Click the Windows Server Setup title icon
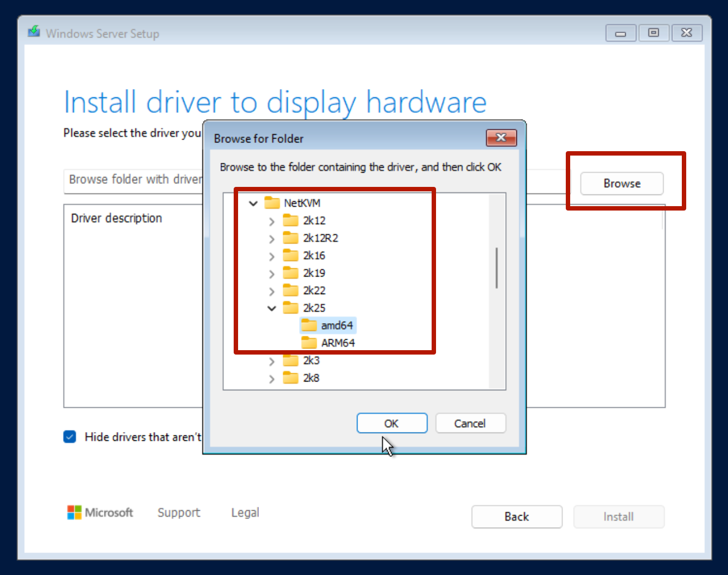The image size is (728, 575). click(34, 32)
